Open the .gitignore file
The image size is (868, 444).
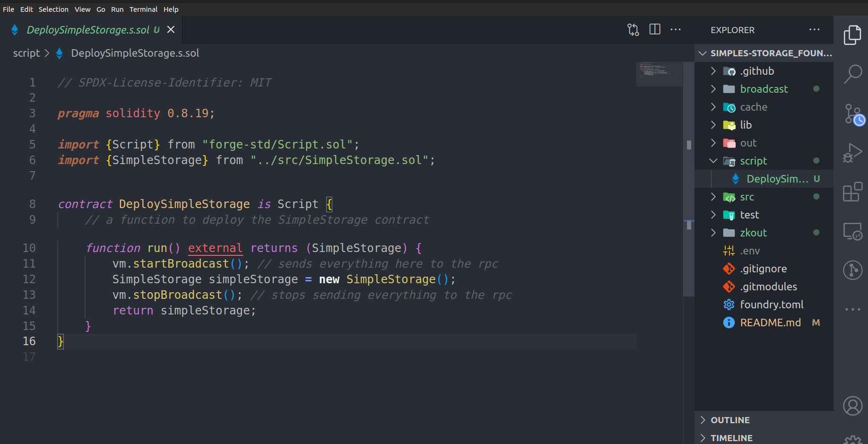pyautogui.click(x=764, y=269)
